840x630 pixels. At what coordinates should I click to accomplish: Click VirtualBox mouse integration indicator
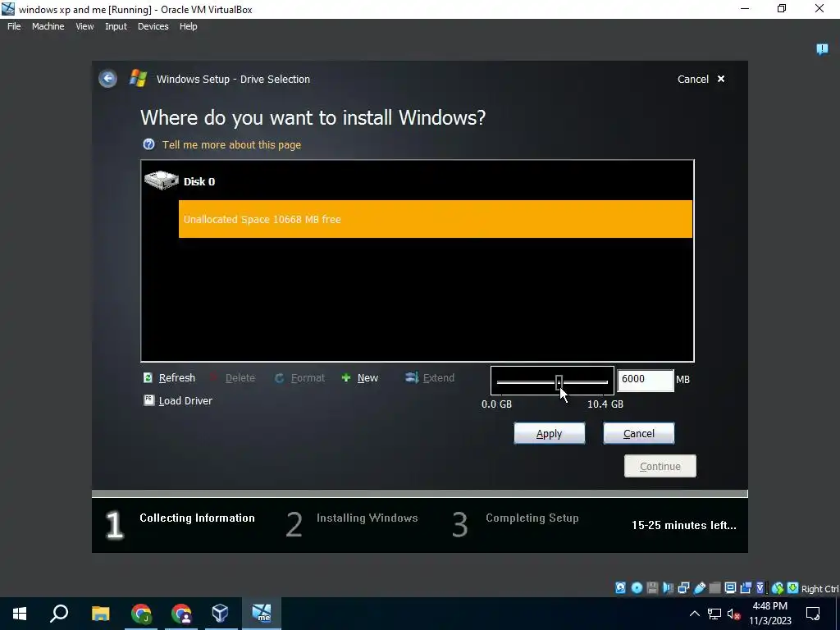click(778, 588)
